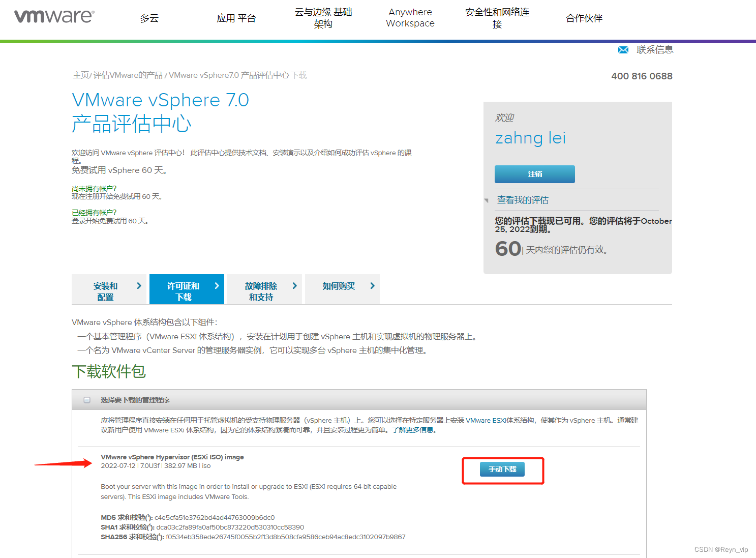The height and width of the screenshot is (558, 756).
Task: Open the 多云 menu
Action: point(149,18)
